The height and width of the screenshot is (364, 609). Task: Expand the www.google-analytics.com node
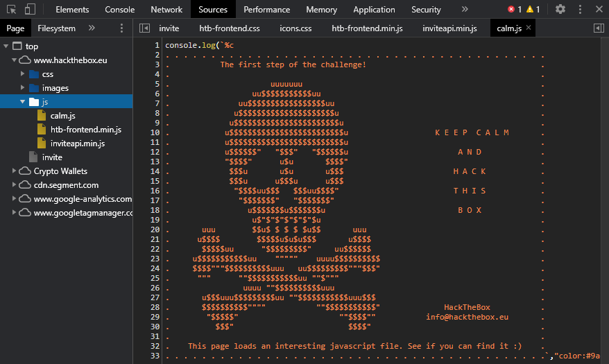pyautogui.click(x=14, y=199)
